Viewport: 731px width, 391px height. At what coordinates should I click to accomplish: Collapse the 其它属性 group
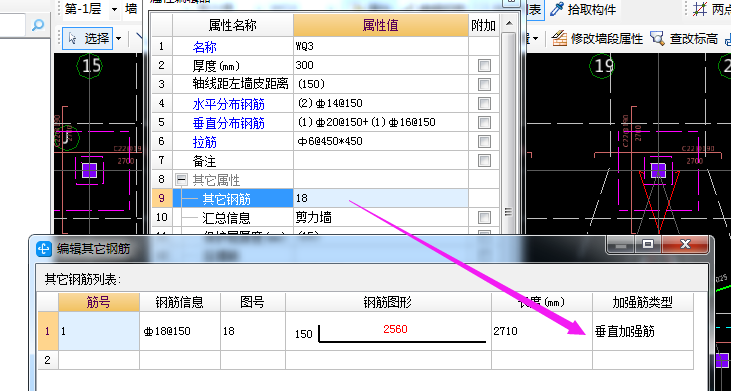click(181, 180)
